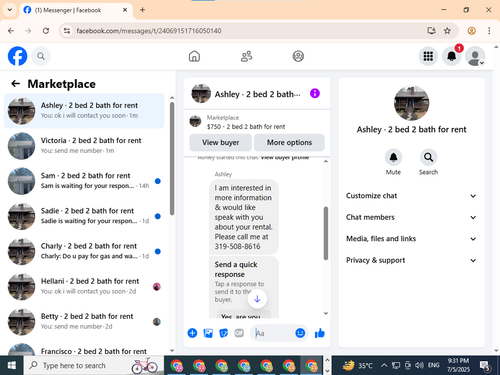
Task: Expand the Privacy & support section
Action: (x=411, y=260)
